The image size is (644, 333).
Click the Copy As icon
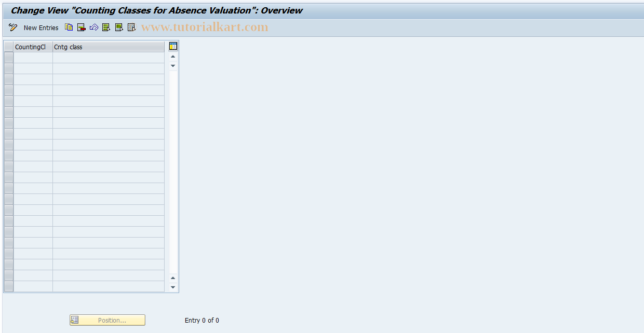tap(69, 27)
